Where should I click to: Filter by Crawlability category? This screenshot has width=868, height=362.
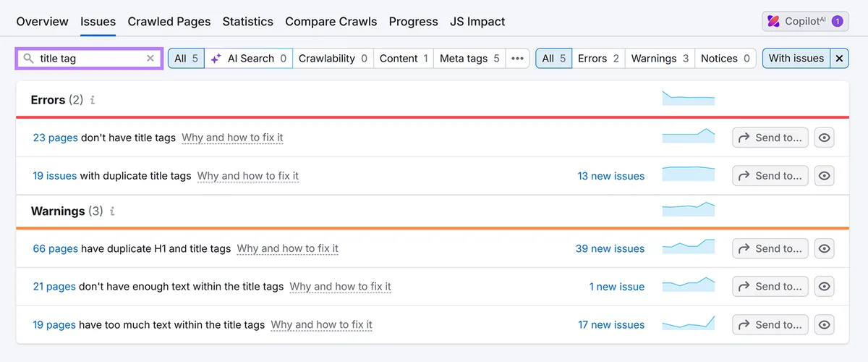[x=333, y=59]
